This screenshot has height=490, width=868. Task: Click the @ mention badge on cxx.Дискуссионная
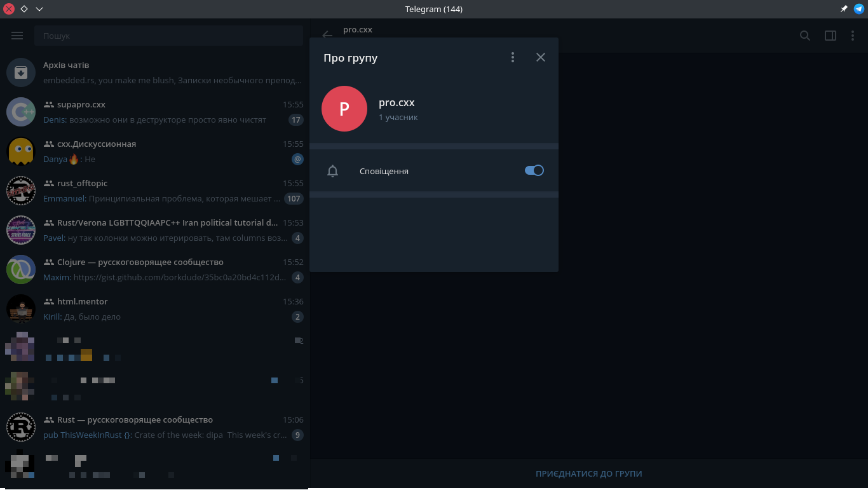(x=297, y=159)
